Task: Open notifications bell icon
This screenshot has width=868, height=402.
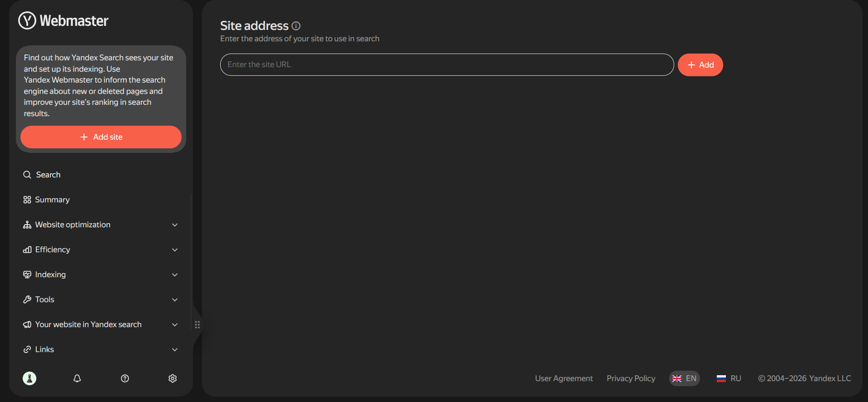Action: tap(77, 378)
